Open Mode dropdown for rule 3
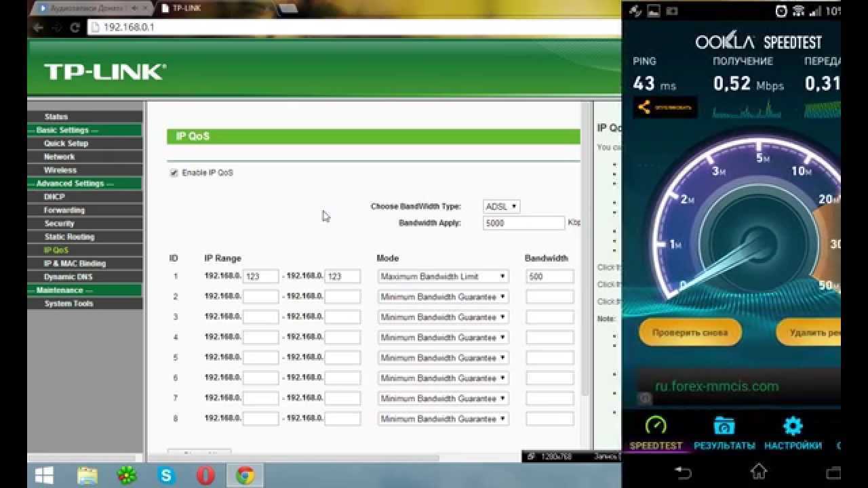This screenshot has width=868, height=488. (x=443, y=317)
